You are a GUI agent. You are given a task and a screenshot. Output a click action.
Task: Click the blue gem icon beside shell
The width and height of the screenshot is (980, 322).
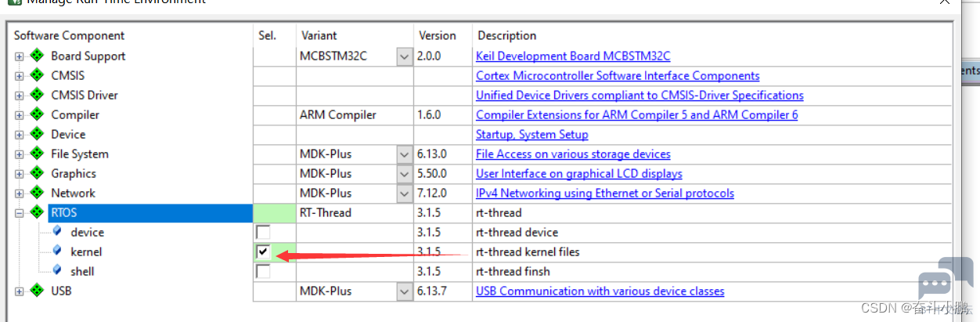pos(56,271)
